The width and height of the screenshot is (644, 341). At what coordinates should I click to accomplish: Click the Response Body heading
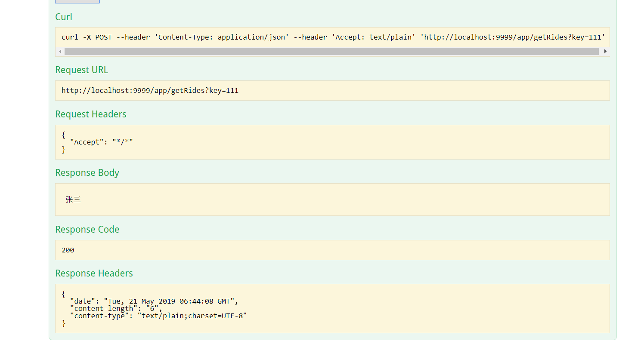point(87,172)
